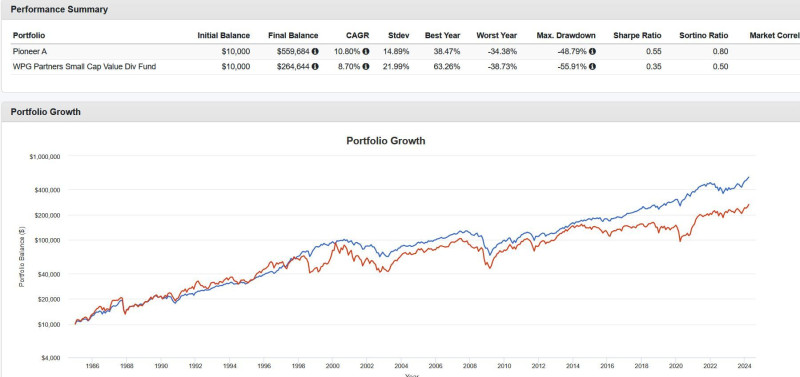
Task: Click the 2008 year label on x-axis
Action: [x=469, y=366]
